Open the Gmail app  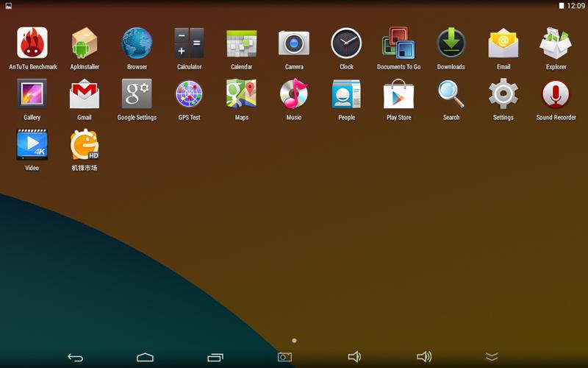85,94
